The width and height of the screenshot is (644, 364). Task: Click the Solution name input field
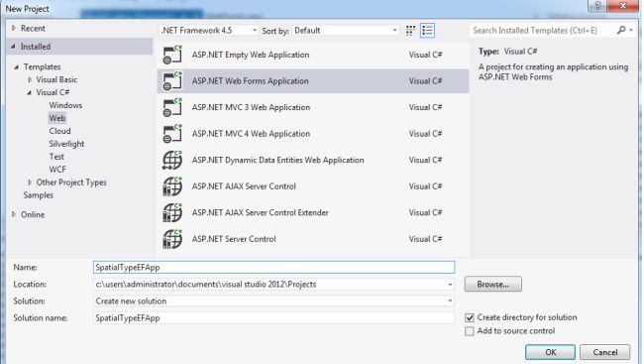(x=273, y=318)
